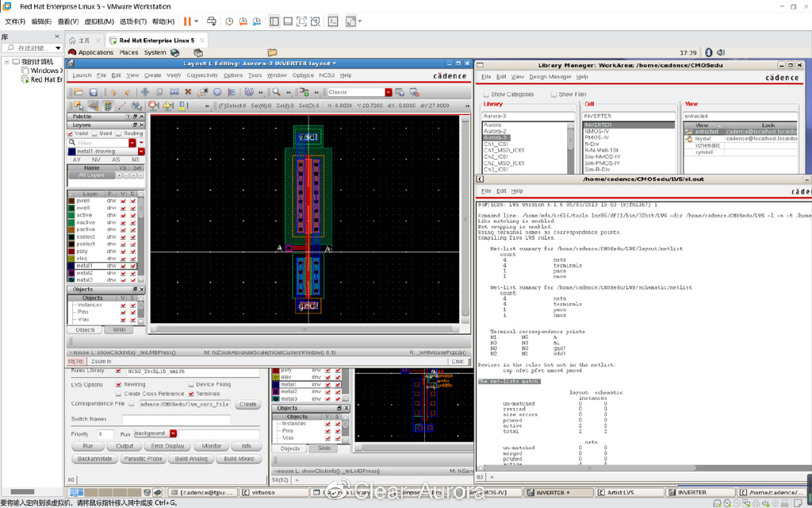
Task: Click the Error Display button
Action: click(x=167, y=446)
